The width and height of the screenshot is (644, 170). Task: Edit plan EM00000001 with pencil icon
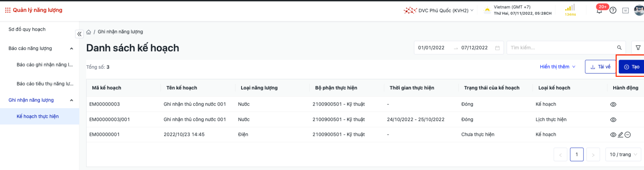[x=620, y=135]
